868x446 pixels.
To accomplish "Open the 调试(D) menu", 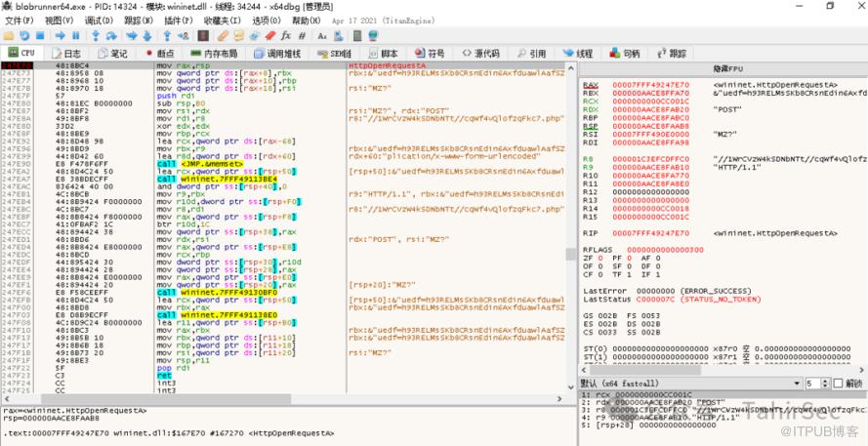I will point(98,20).
